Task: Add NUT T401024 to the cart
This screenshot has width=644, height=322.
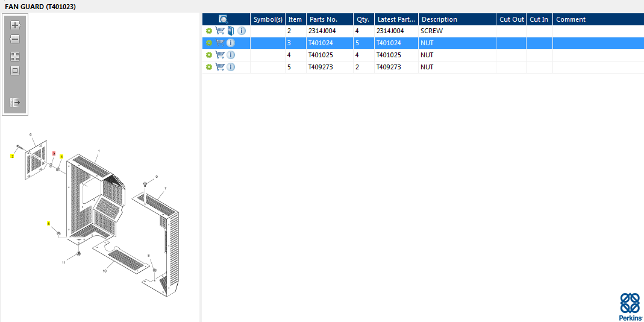Action: [x=220, y=43]
